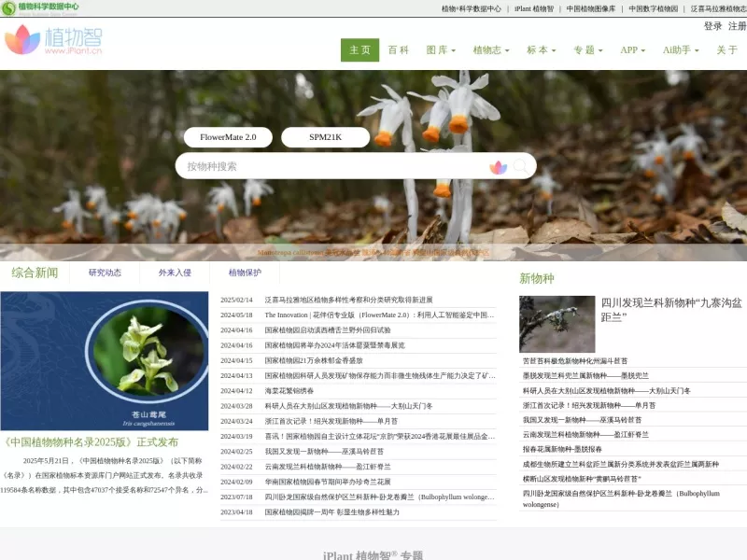Open the 中国植物图像库 top link

591,8
